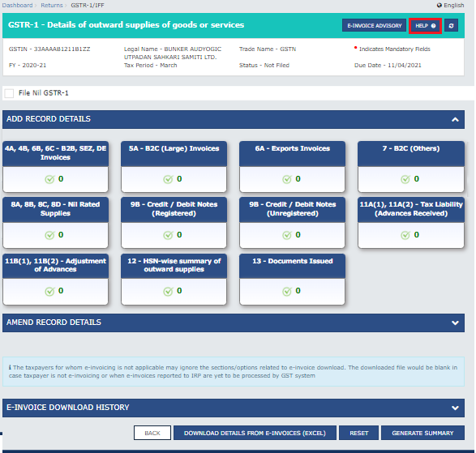476x453 pixels.
Task: Open the 4A, 4B, 6B, 6C B2B Invoices tile
Action: pyautogui.click(x=56, y=167)
